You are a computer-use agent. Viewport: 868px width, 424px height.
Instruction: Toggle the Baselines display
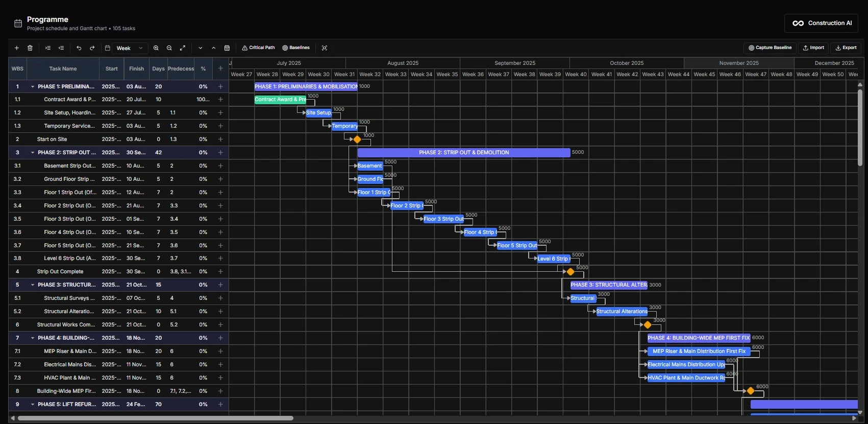point(296,48)
